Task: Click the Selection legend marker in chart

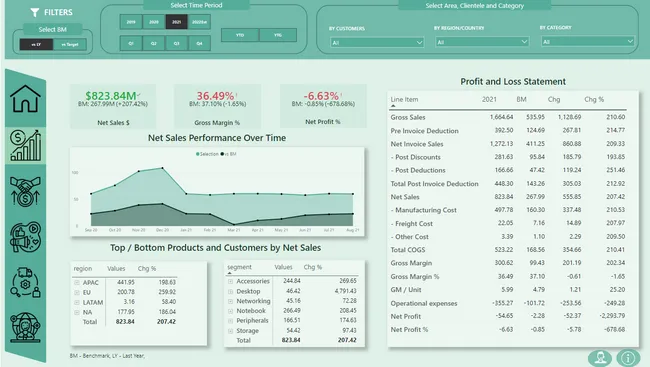Action: point(198,154)
